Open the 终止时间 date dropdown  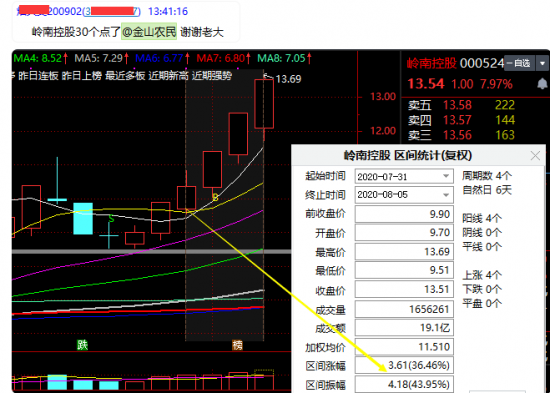(x=446, y=195)
